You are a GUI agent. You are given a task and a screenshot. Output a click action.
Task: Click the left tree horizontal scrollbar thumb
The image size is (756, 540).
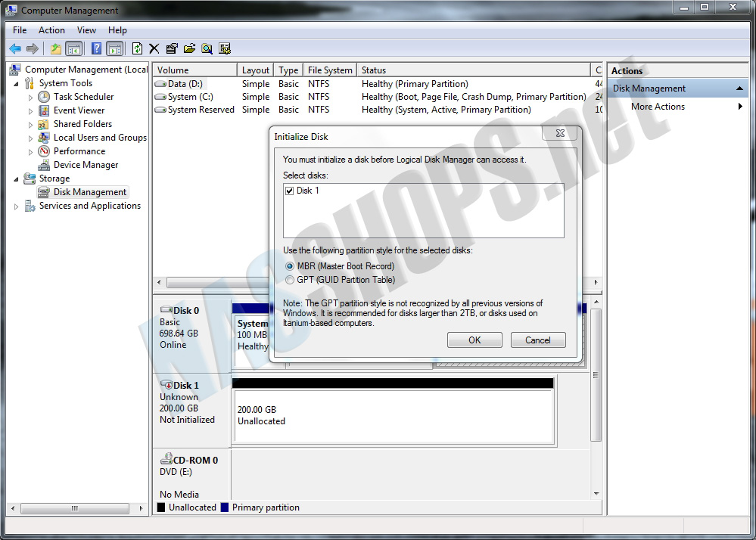tap(75, 508)
